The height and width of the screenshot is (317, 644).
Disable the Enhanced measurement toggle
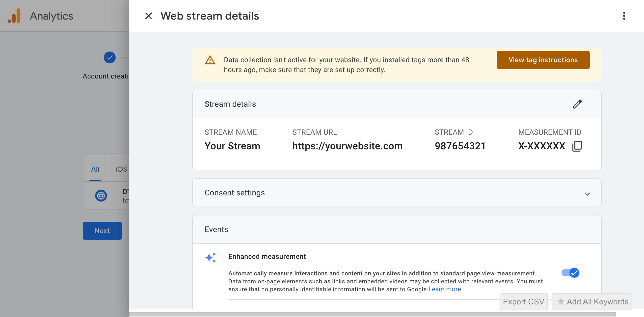pos(570,273)
